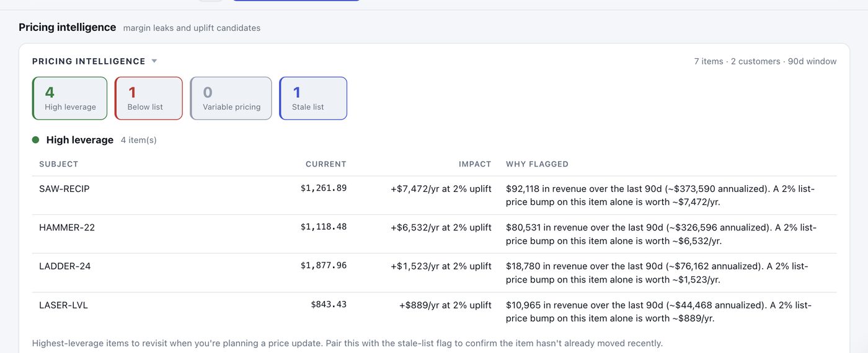
Task: Select the Variable pricing filter card
Action: point(231,98)
